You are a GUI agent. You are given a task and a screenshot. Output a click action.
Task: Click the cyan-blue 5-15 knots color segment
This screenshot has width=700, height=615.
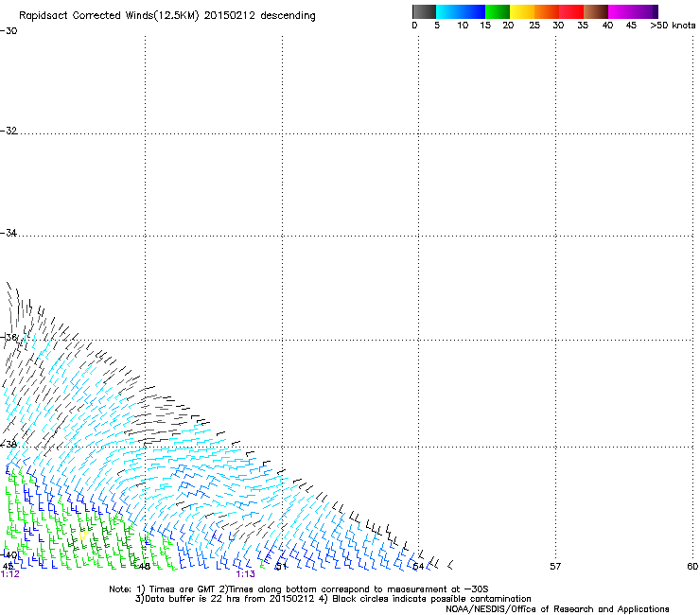click(461, 11)
